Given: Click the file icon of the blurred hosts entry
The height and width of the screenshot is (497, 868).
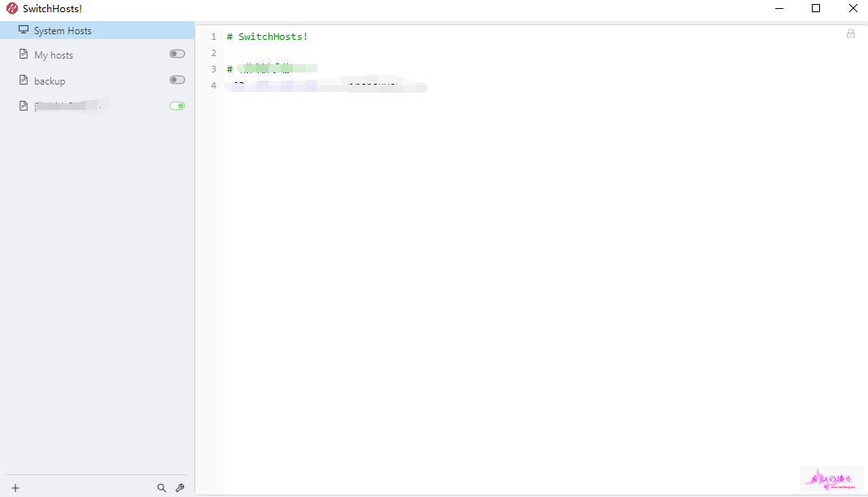Looking at the screenshot, I should 24,106.
